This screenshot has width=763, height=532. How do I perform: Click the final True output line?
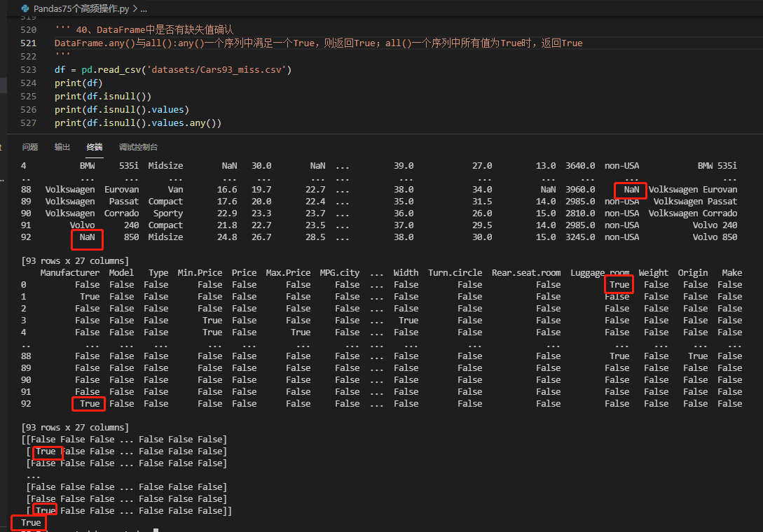[31, 523]
